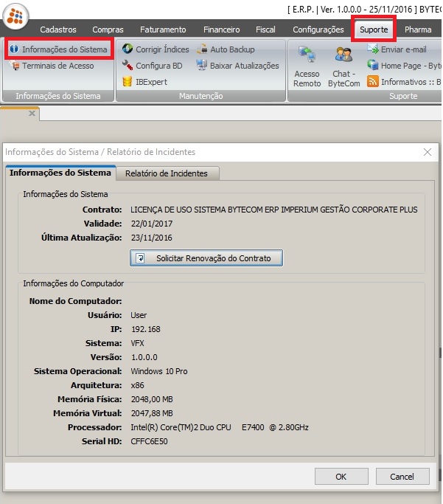Click the Enviar e-mail icon
This screenshot has height=504, width=443.
click(373, 49)
